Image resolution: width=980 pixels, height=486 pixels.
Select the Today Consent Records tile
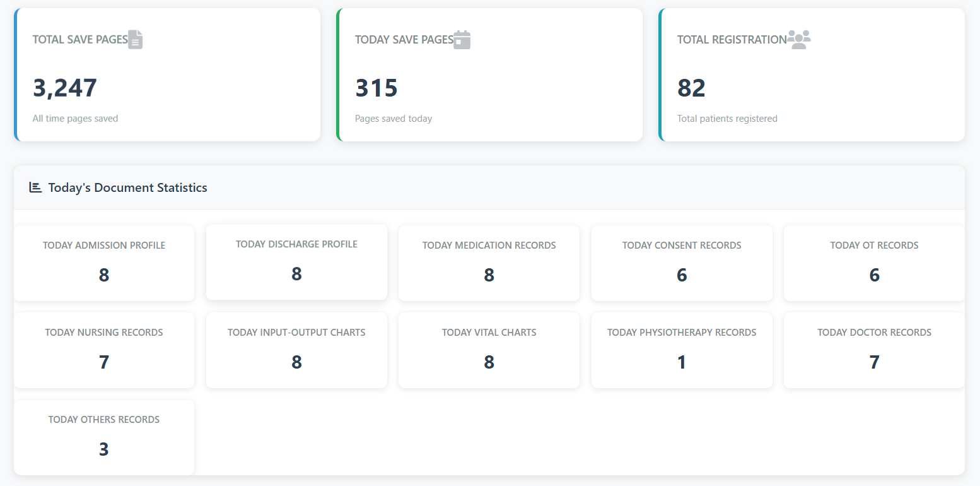click(x=681, y=263)
